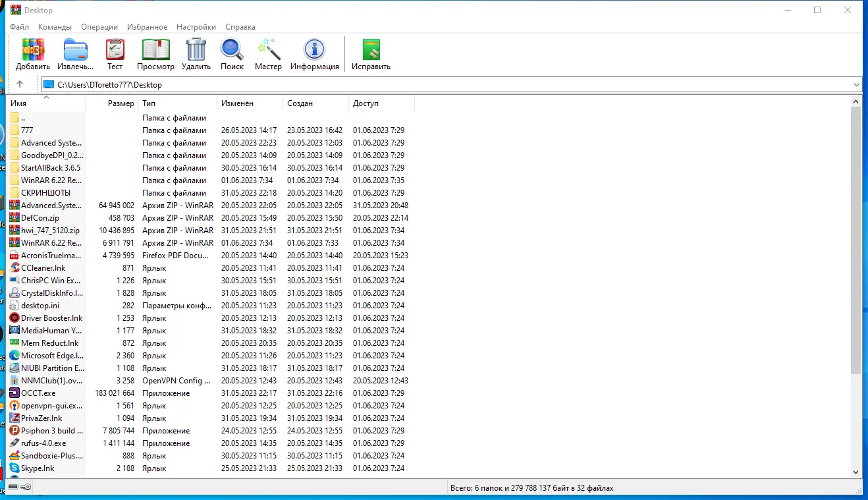This screenshot has height=500, width=868.
Task: Open the Команды menu
Action: [x=55, y=27]
